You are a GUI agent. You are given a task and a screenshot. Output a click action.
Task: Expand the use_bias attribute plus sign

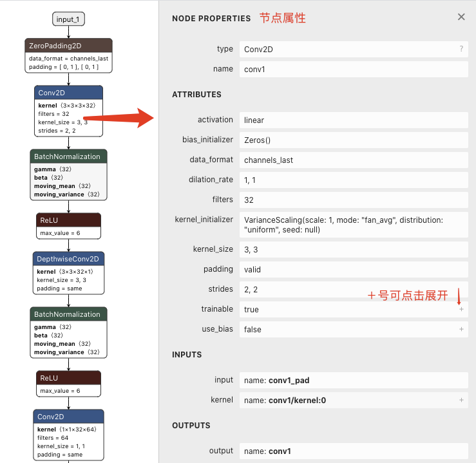[x=461, y=329]
